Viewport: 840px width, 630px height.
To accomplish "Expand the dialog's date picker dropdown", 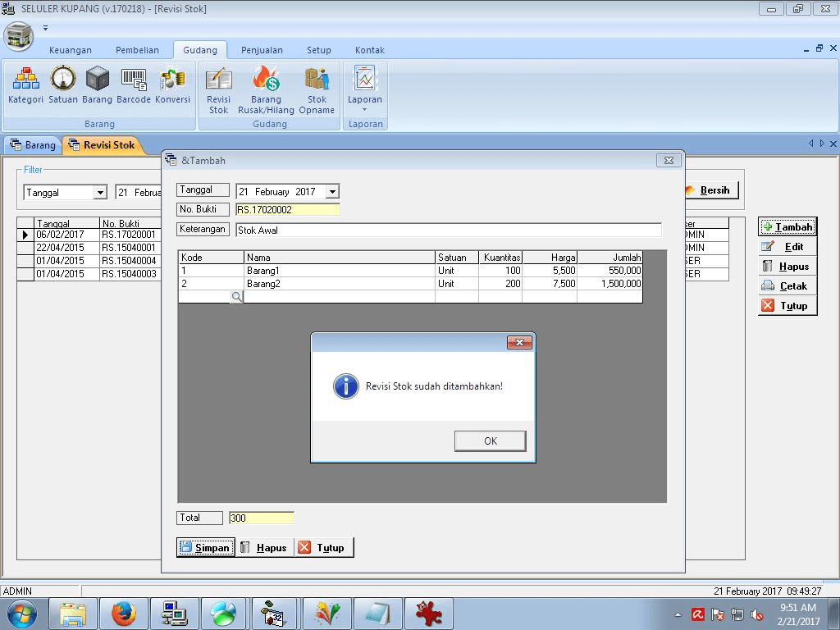I will coord(332,192).
